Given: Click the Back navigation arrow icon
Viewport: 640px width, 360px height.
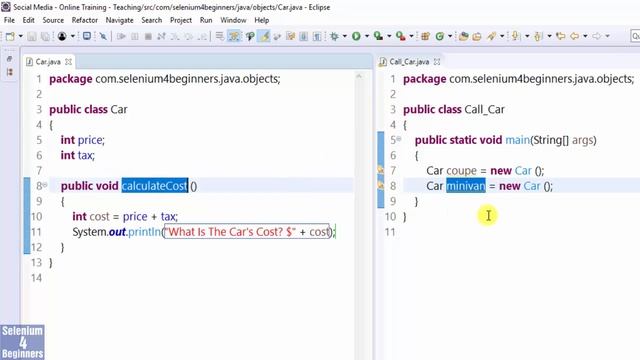Looking at the screenshot, I should pyautogui.click(x=574, y=36).
